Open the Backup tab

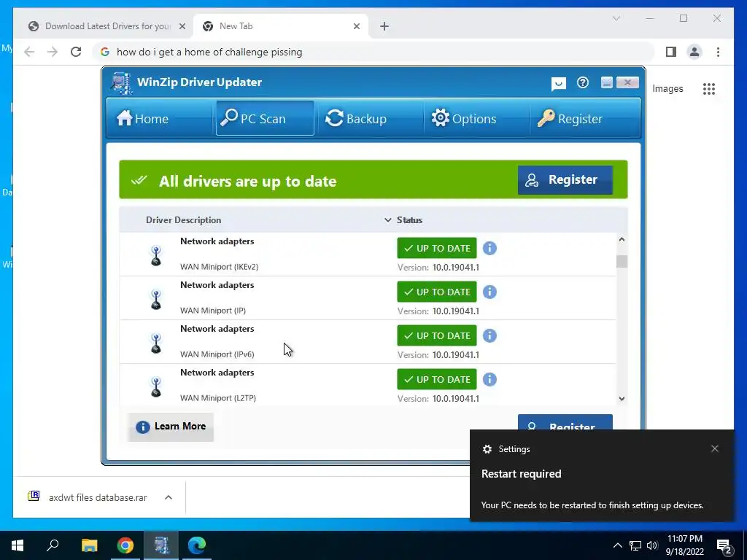click(x=369, y=118)
